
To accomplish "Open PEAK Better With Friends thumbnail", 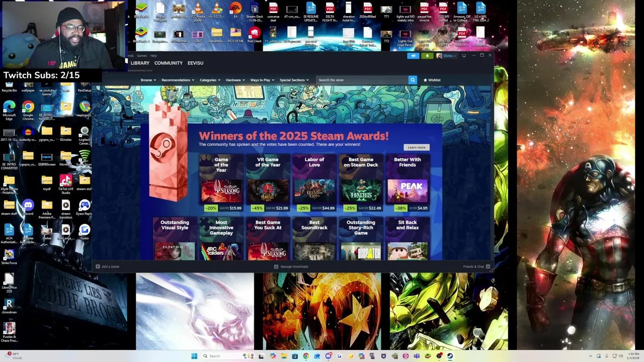I will pos(408,192).
